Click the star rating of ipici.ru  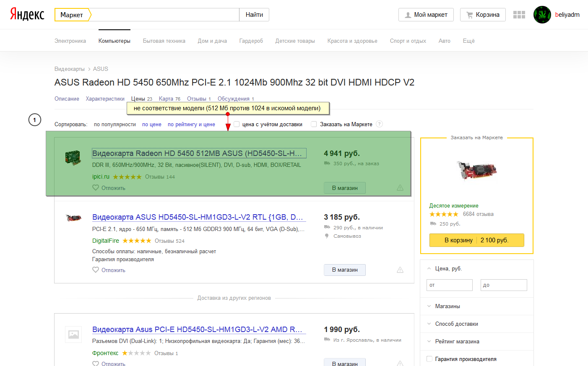point(127,177)
